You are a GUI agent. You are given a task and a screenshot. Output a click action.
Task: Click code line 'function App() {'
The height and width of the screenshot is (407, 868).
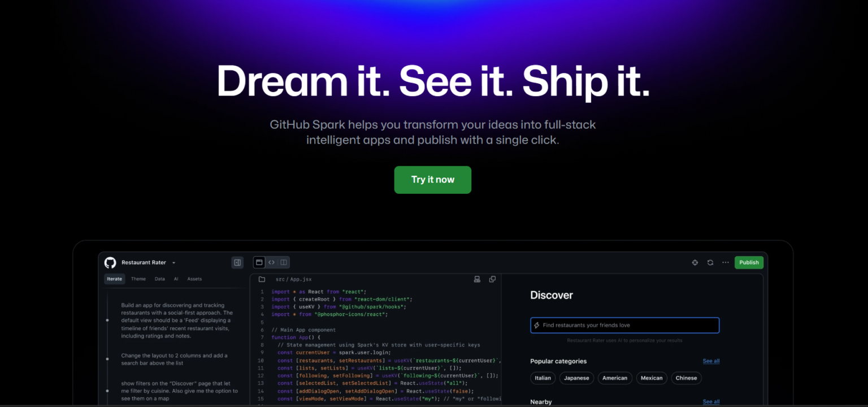click(x=296, y=337)
